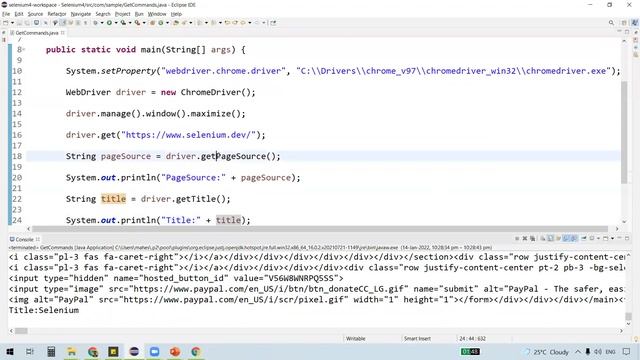640x360 pixels.
Task: Open the Edit menu
Action: coord(19,14)
